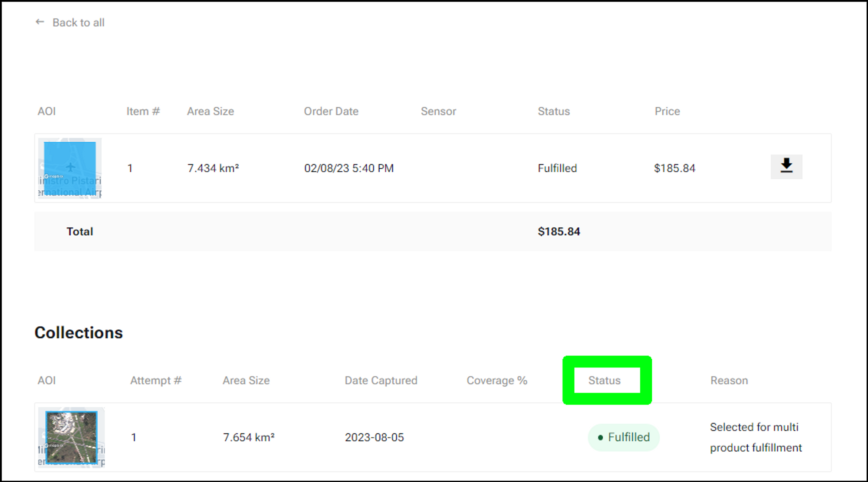Click the green Fulfilled status badge
The image size is (868, 482).
(x=624, y=437)
